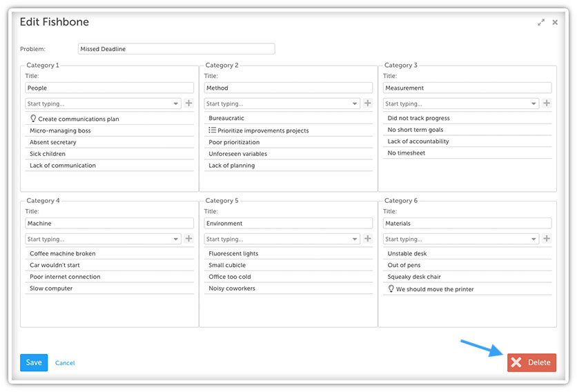
Task: Click the Problem field containing Missed Deadline
Action: click(176, 49)
